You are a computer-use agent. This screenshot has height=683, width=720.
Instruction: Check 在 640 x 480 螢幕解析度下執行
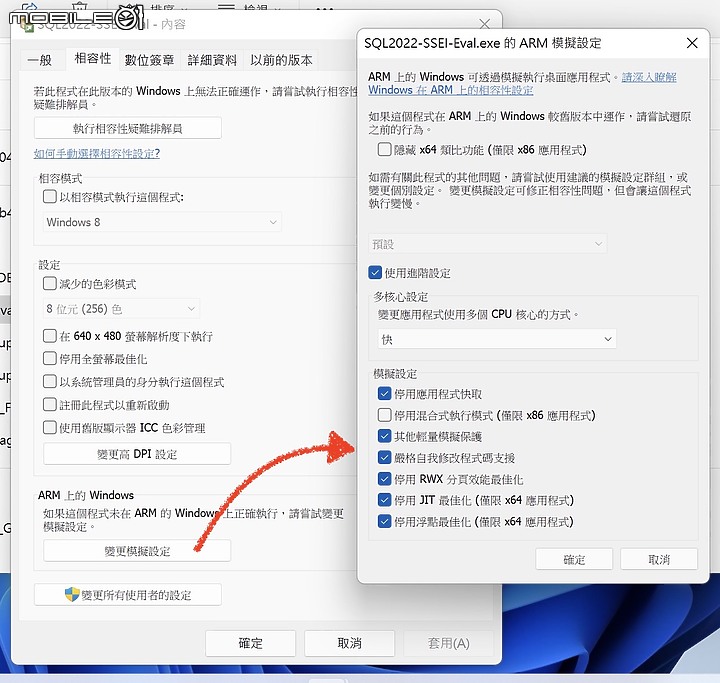pos(50,336)
